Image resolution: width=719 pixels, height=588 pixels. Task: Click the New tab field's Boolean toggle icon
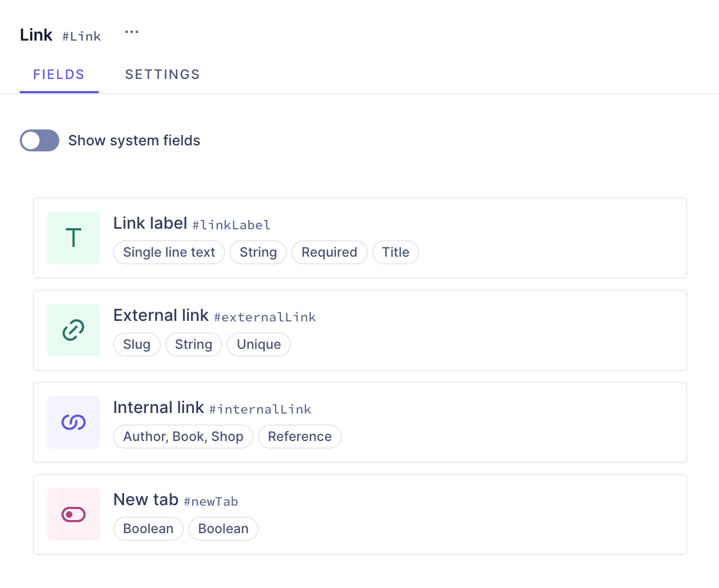pos(74,514)
